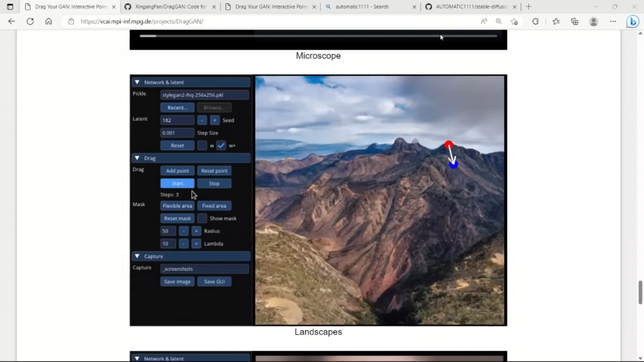Select the first Drag Your GAN tab

point(70,6)
